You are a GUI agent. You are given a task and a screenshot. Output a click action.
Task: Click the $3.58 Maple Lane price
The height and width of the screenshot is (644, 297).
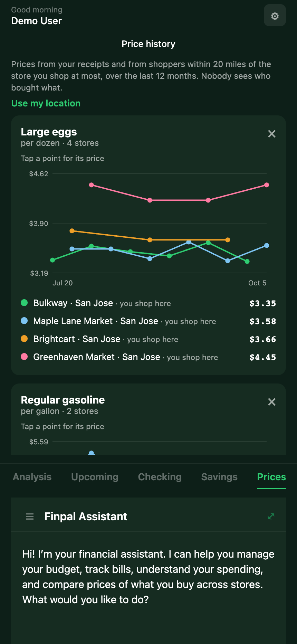pyautogui.click(x=263, y=321)
